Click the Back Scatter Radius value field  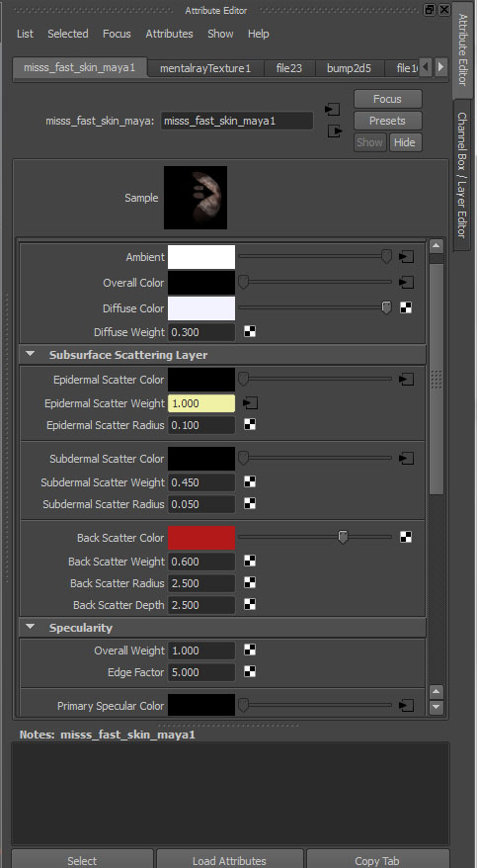point(201,583)
